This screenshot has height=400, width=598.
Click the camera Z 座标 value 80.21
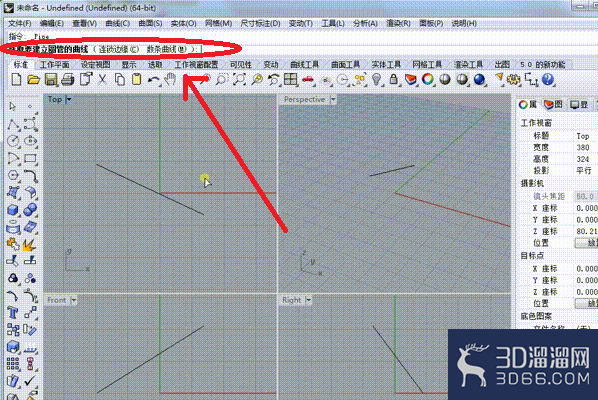[x=586, y=231]
